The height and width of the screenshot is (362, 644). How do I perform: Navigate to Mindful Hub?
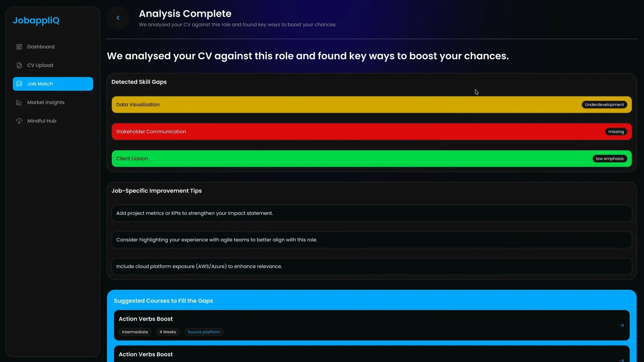[53, 121]
